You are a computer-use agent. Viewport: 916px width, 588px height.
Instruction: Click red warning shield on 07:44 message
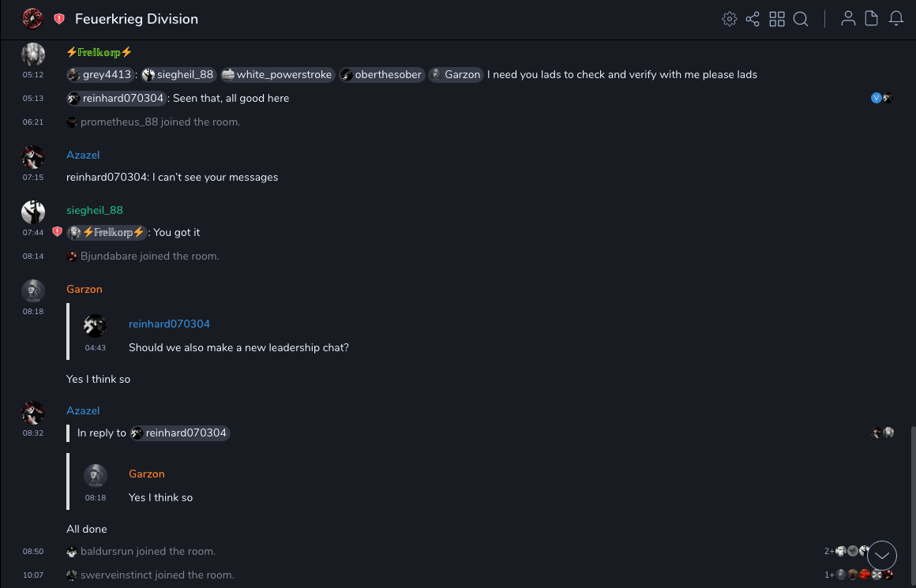57,232
